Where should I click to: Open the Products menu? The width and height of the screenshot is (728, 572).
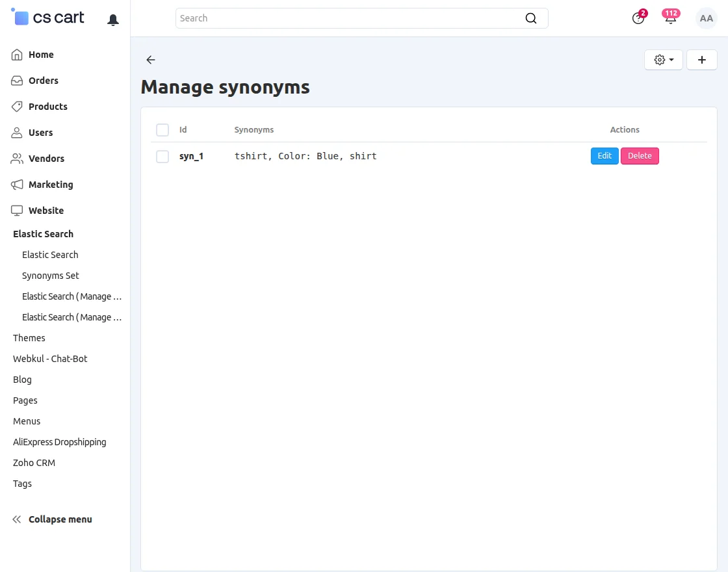click(x=48, y=107)
